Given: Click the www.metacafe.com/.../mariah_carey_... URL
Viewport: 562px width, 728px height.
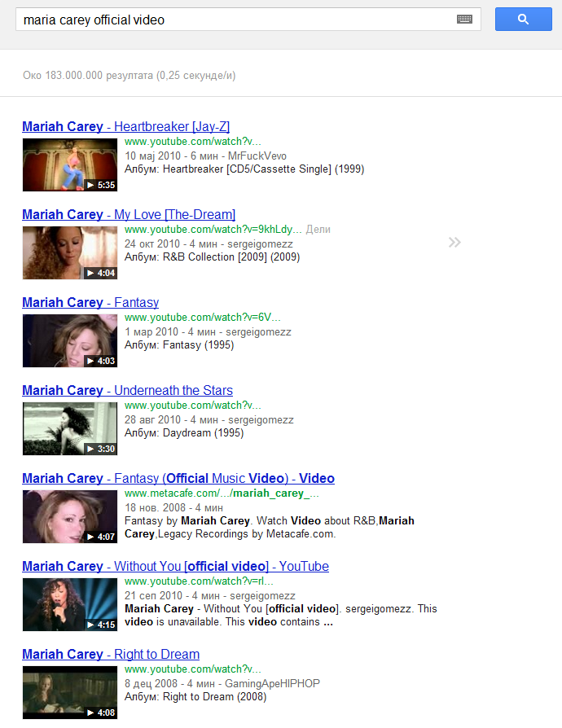Looking at the screenshot, I should click(x=222, y=493).
